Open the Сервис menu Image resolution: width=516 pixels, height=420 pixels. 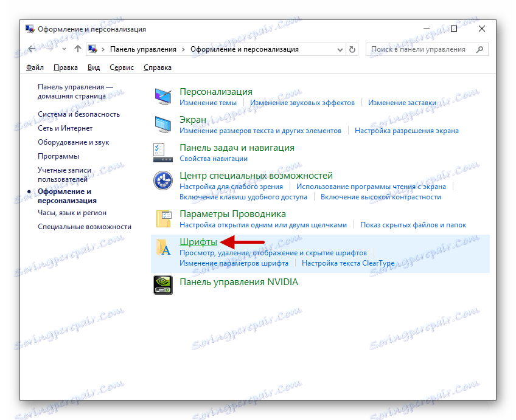click(121, 67)
